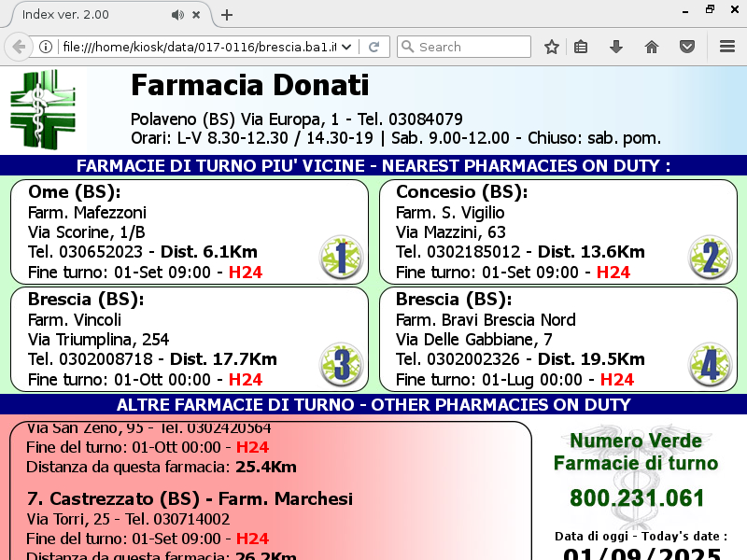The image size is (747, 560).
Task: Reload the current page
Action: click(373, 47)
